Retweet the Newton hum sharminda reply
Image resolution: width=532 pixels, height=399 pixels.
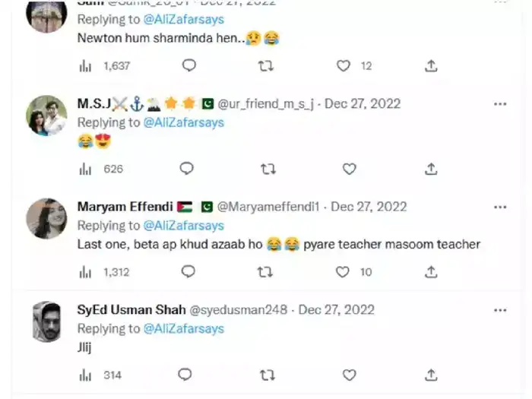tap(266, 65)
